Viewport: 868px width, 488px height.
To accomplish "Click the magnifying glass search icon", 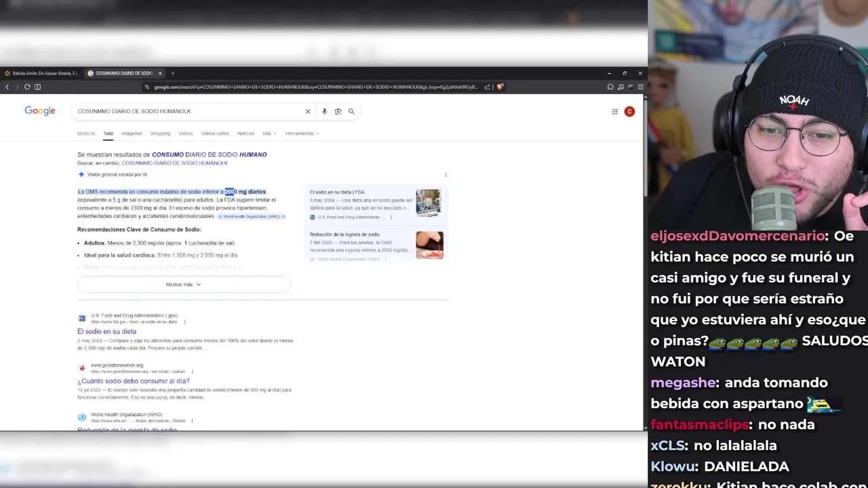I will coord(351,111).
